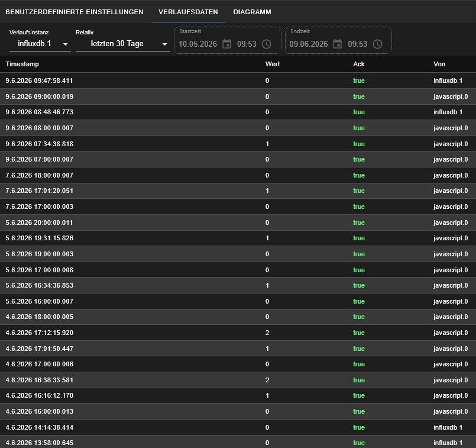Image resolution: width=476 pixels, height=448 pixels.
Task: Select timestamp 9.6.2026 07:34:38.818
Action: (40, 144)
